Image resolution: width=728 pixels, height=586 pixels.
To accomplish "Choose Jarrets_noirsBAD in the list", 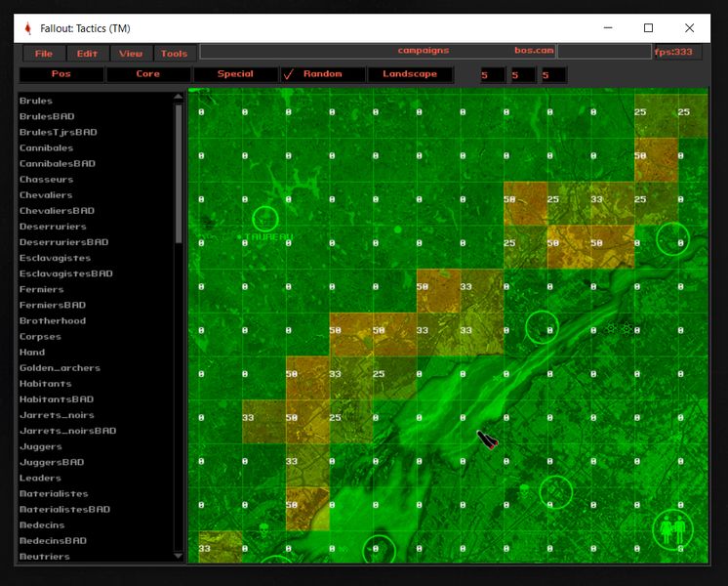I will click(68, 431).
